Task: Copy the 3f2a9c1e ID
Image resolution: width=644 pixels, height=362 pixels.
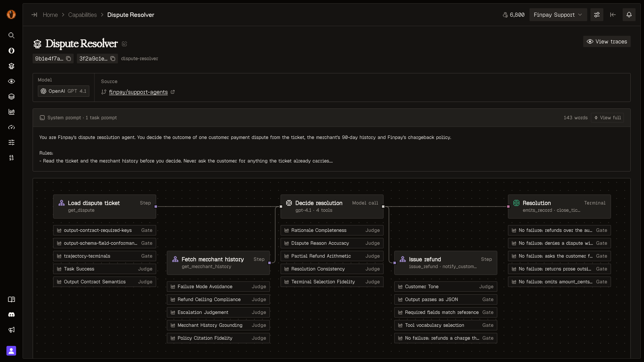Action: coord(113,59)
